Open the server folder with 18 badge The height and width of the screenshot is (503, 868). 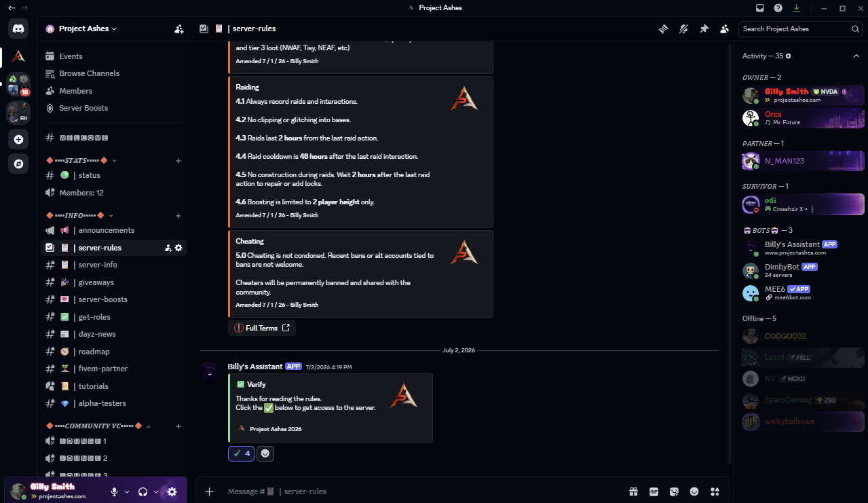tap(18, 84)
